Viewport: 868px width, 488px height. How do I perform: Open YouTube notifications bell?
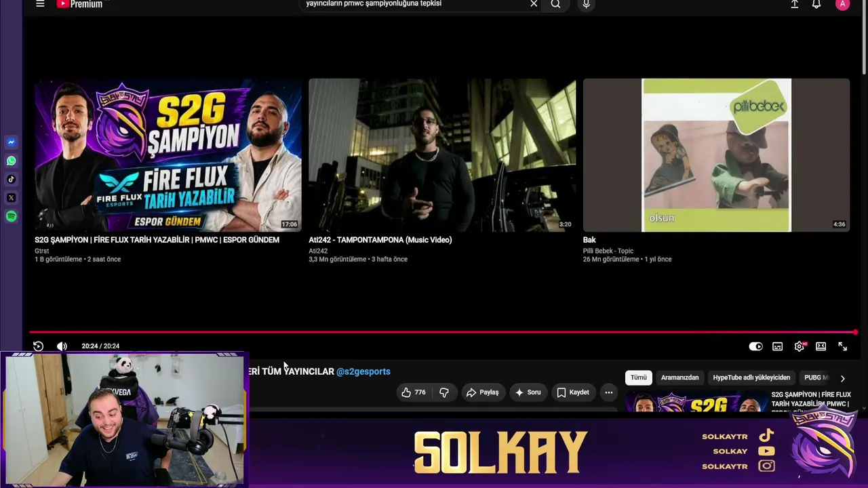816,4
